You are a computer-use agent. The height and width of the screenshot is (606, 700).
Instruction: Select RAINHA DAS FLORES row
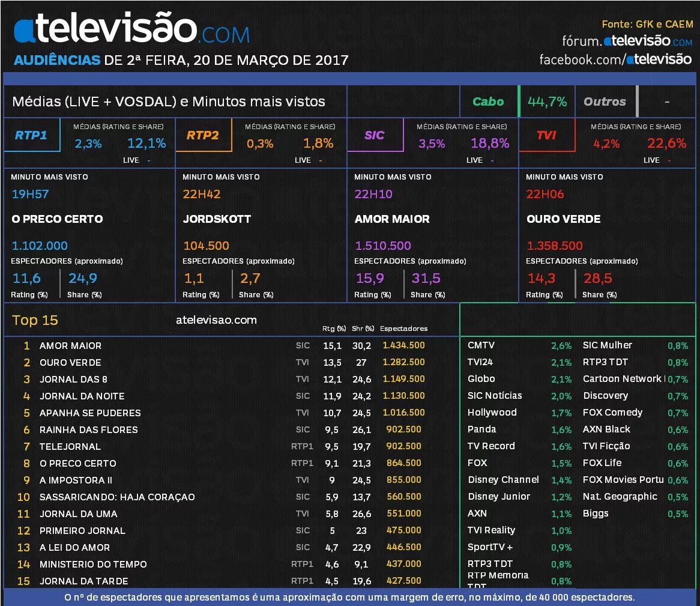(x=232, y=429)
